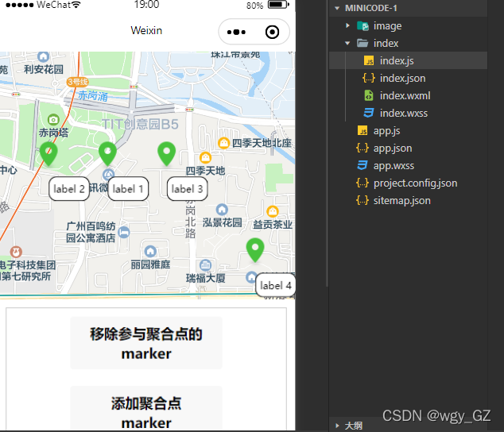Click the 四季天地 shopping POI icon
The height and width of the screenshot is (432, 504).
point(205,157)
